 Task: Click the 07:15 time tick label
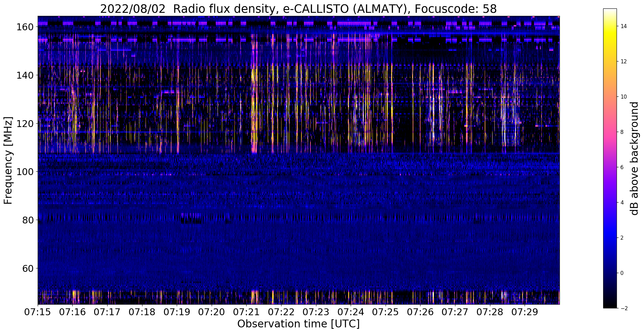point(38,312)
